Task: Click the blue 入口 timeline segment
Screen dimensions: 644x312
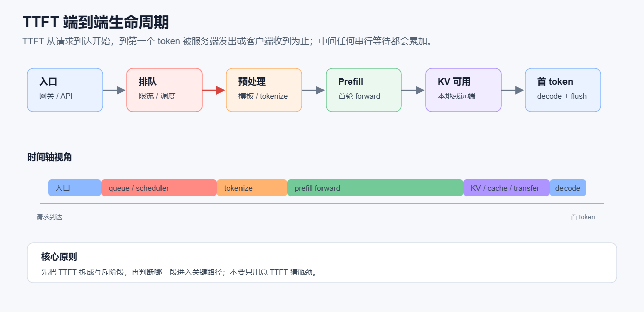Action: 75,188
